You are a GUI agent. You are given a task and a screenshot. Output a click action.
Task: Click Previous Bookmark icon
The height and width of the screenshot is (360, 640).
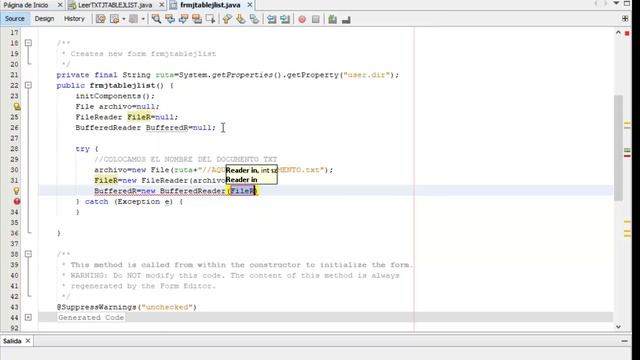pos(227,19)
